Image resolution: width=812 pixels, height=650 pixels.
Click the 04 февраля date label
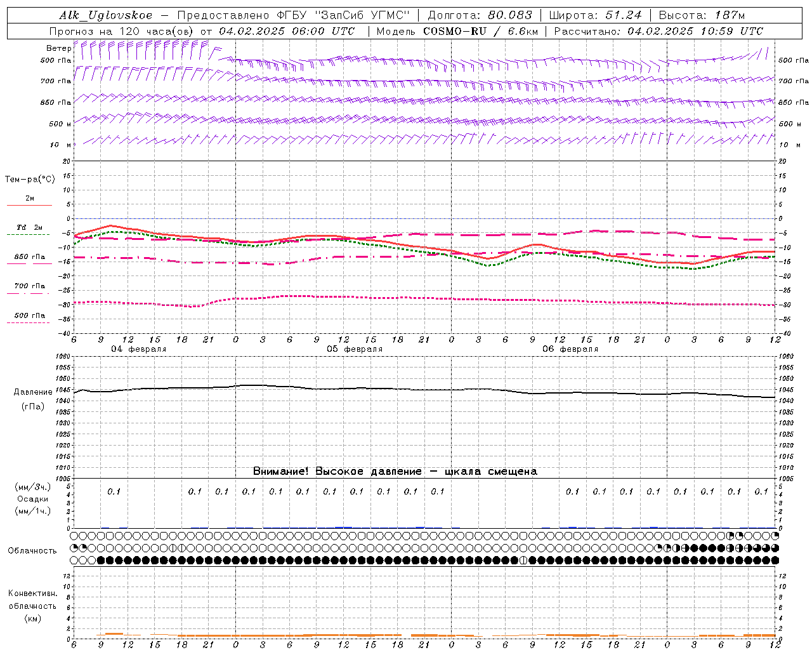pos(139,349)
